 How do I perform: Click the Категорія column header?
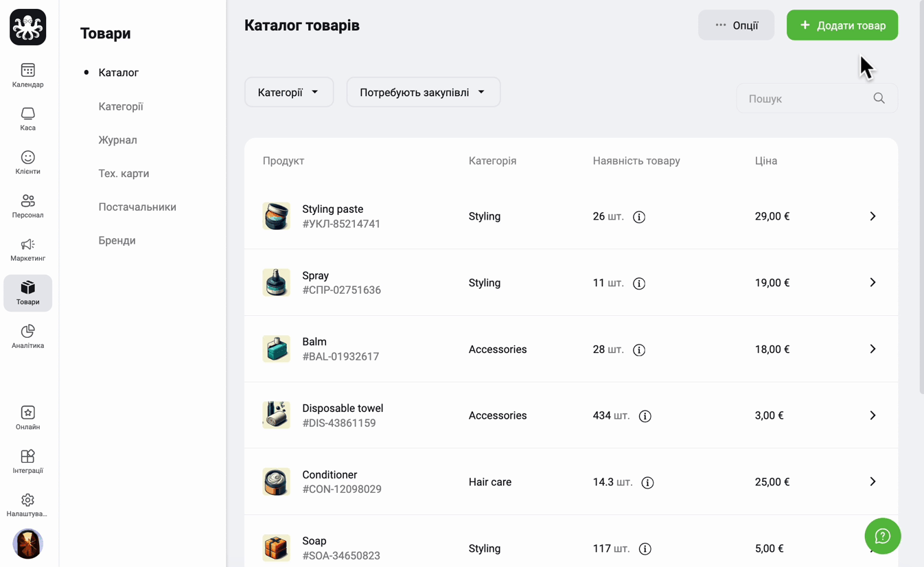tap(493, 161)
